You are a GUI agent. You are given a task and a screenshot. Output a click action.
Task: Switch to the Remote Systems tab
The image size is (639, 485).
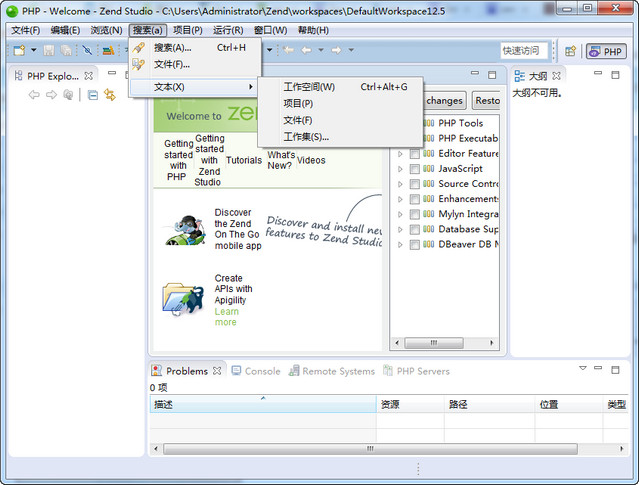point(331,371)
